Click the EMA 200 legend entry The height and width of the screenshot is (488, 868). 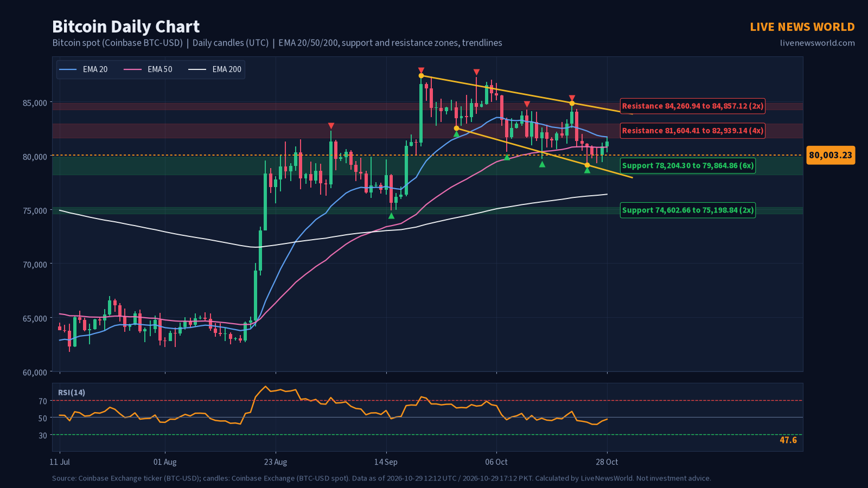(x=215, y=69)
